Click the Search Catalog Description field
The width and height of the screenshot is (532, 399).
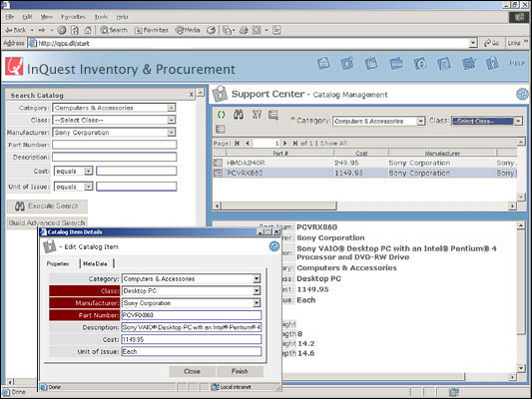115,157
